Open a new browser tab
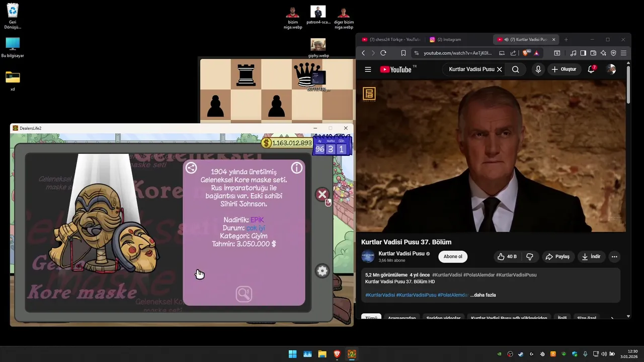This screenshot has height=362, width=644. [566, 39]
